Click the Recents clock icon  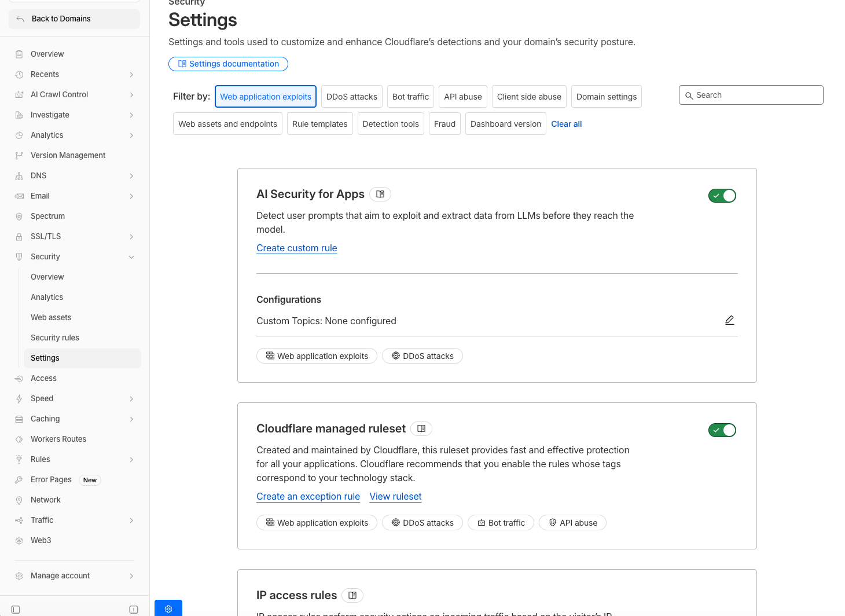click(x=19, y=74)
